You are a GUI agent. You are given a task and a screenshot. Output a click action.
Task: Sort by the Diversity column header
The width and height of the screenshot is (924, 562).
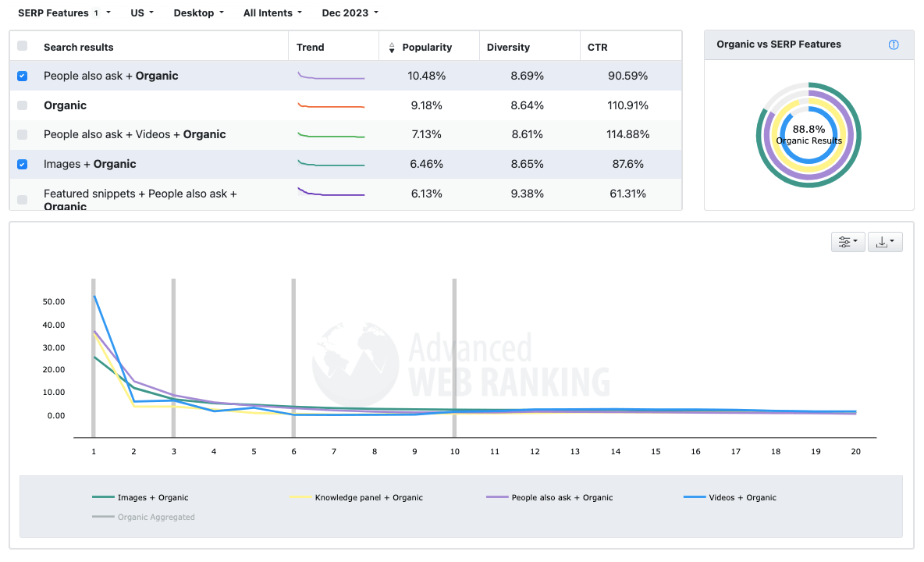(x=508, y=48)
